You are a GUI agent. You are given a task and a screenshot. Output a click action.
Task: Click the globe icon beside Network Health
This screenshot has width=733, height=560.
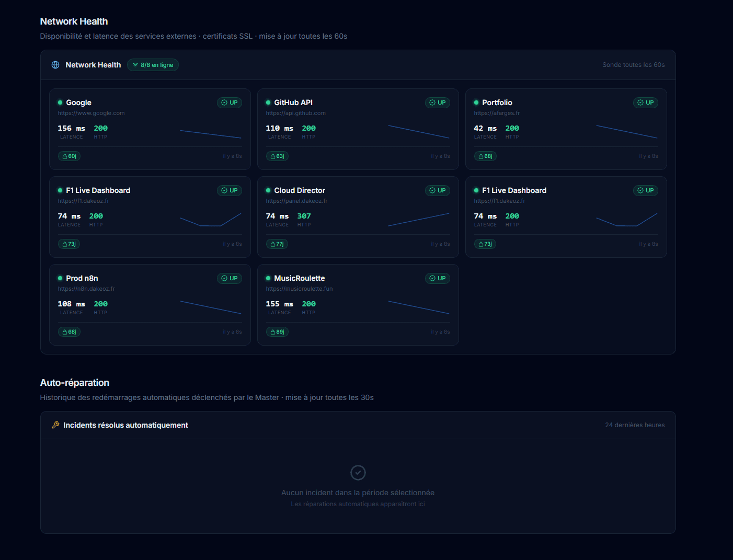click(x=55, y=65)
